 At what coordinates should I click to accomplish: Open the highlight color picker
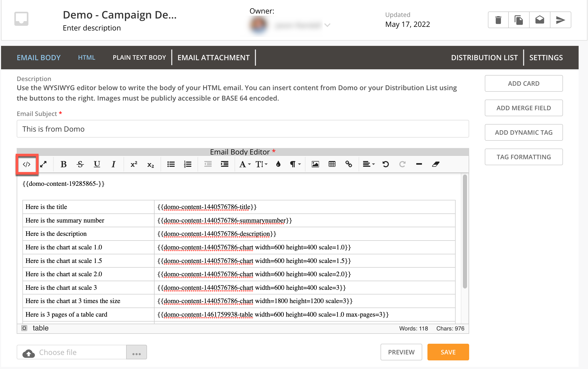[x=278, y=164]
